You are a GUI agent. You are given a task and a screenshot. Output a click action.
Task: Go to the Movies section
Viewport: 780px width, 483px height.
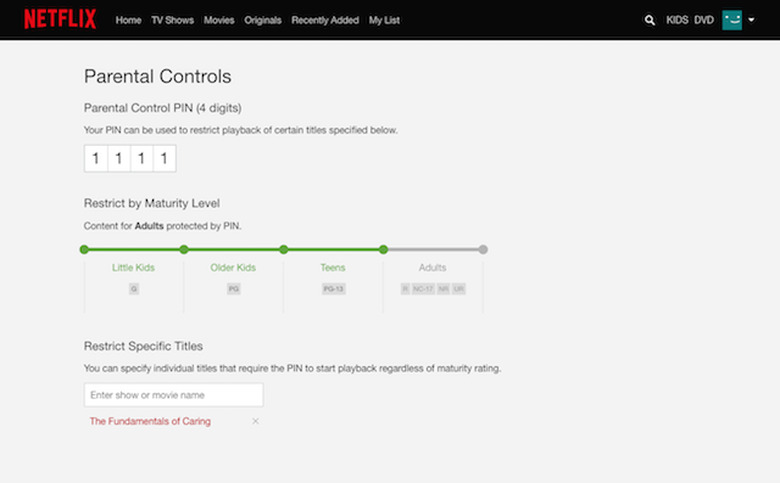click(x=218, y=20)
